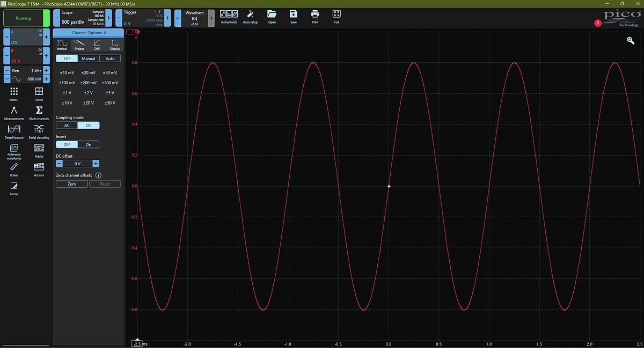
Task: Select Auto vertical range mode
Action: (110, 58)
